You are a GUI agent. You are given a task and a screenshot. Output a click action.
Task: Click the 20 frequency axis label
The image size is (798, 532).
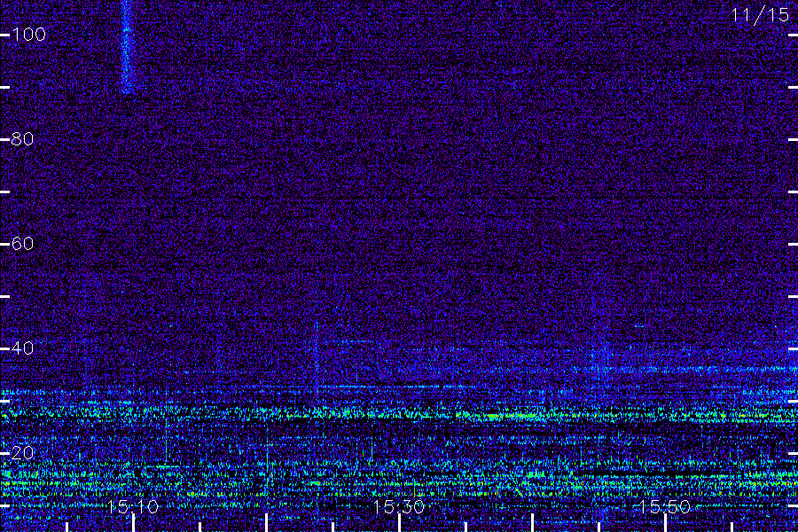pyautogui.click(x=22, y=452)
